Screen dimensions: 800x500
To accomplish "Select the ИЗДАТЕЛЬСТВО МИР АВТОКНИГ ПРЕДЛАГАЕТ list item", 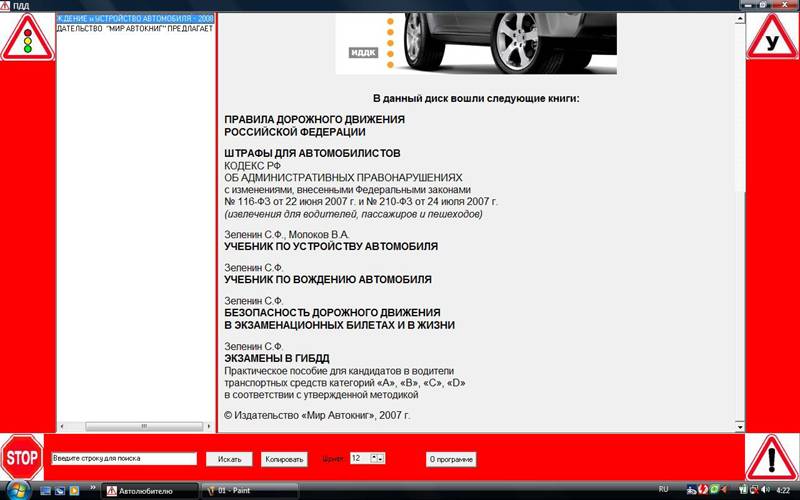I will pyautogui.click(x=135, y=28).
